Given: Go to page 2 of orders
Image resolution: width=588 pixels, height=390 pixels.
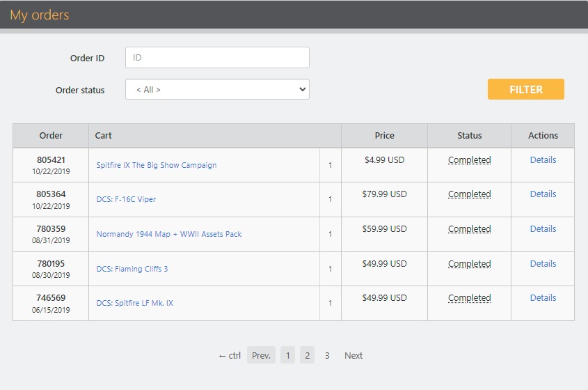Looking at the screenshot, I should [307, 355].
